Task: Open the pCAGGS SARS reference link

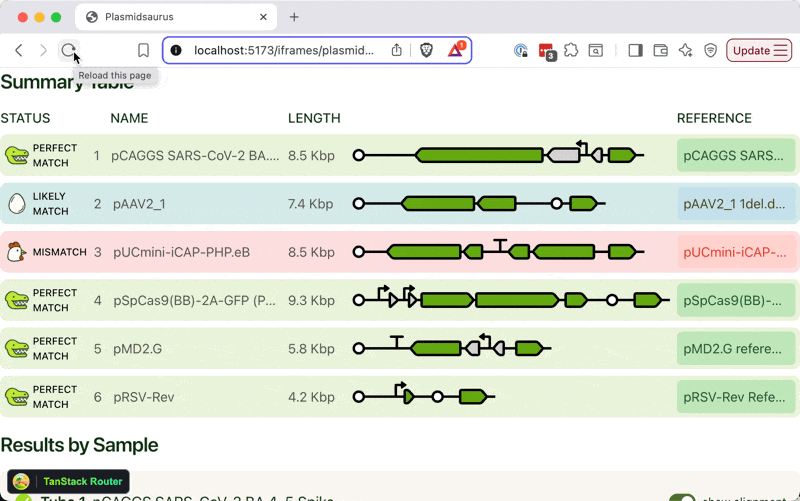Action: (x=735, y=156)
